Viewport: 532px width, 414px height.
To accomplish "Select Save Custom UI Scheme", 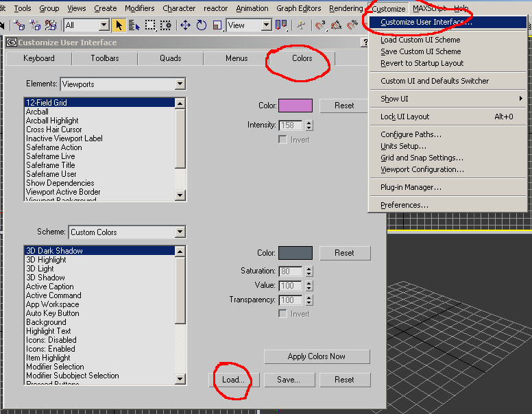I will click(448, 51).
